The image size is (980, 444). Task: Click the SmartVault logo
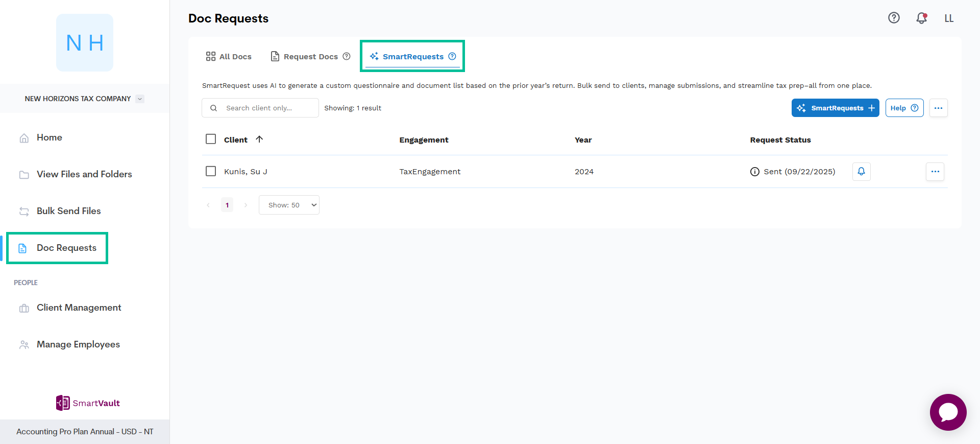pyautogui.click(x=88, y=403)
